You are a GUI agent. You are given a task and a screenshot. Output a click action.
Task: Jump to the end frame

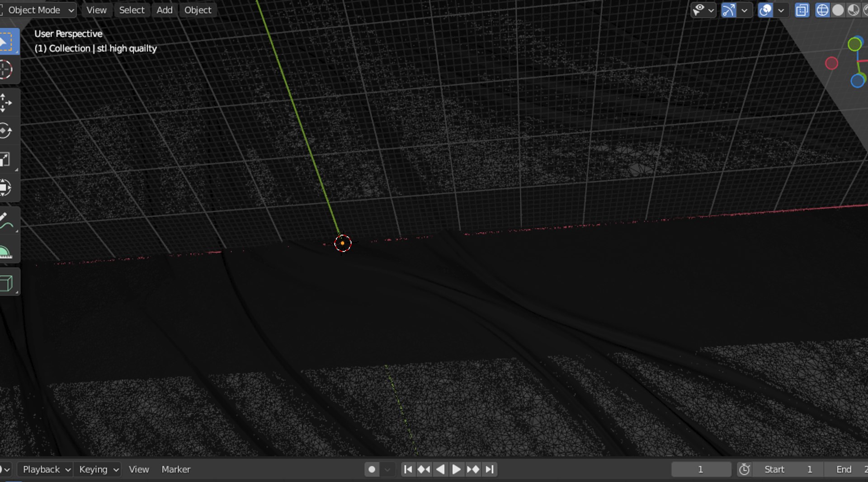[x=490, y=469]
